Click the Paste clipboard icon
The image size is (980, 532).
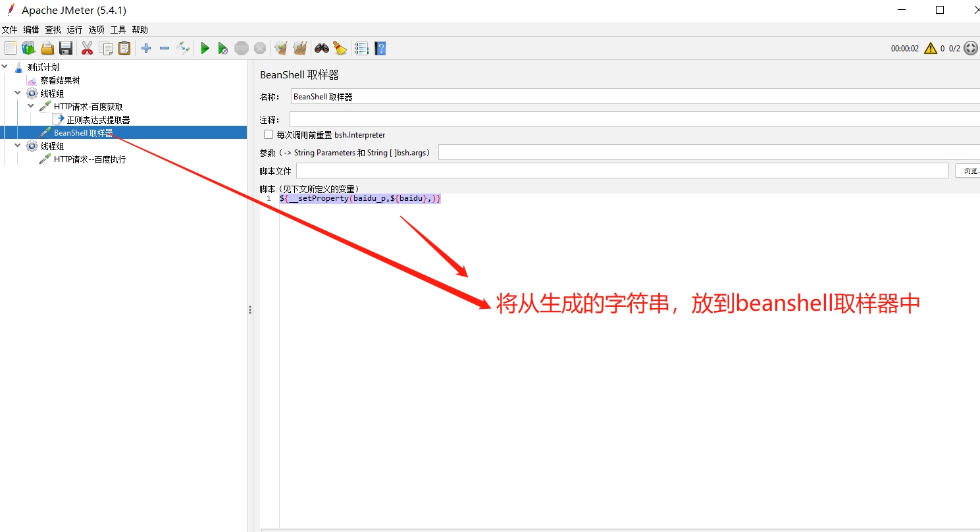124,48
